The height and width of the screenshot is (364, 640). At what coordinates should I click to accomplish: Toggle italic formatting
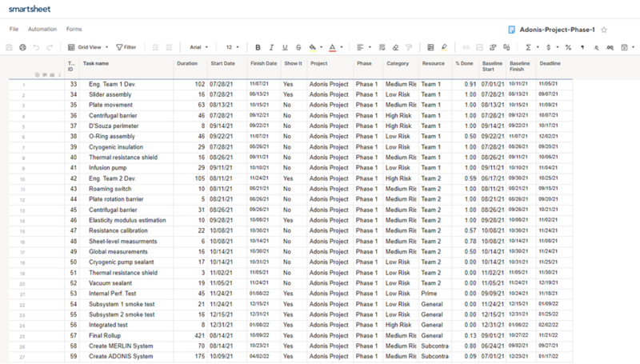pos(271,47)
